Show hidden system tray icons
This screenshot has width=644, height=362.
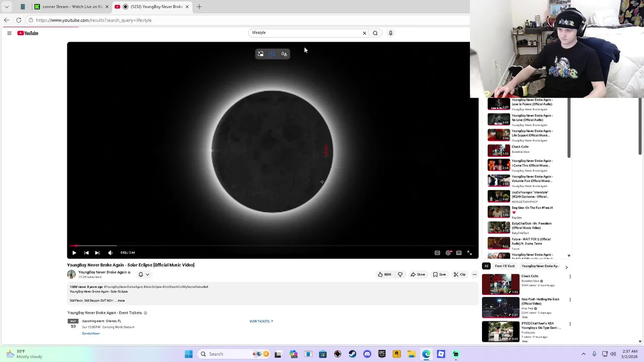584,354
